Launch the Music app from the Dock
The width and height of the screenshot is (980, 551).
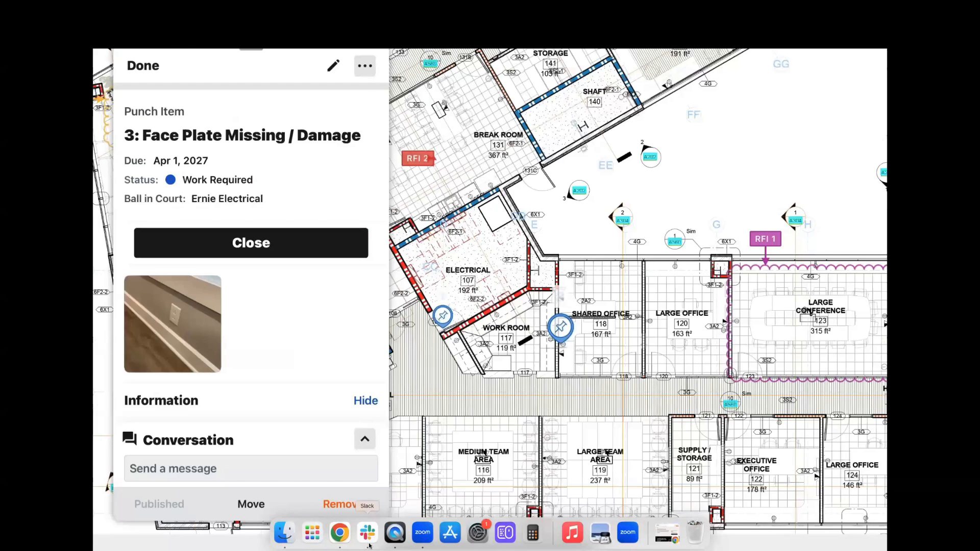click(572, 532)
